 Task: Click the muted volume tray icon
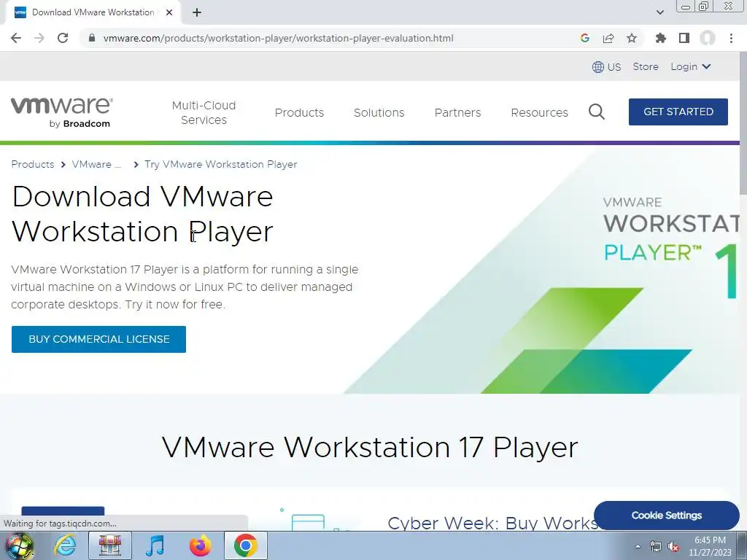673,547
